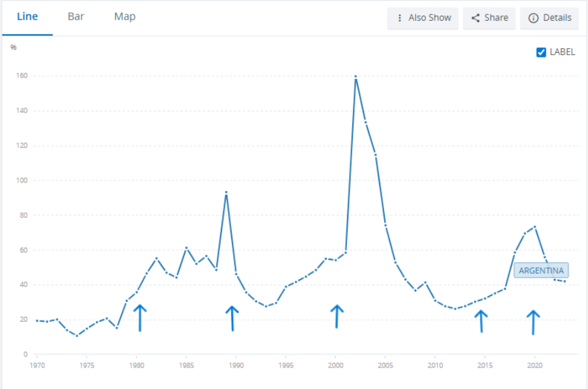588x389 pixels.
Task: Click the 1970 tick on the x-axis
Action: tap(37, 366)
